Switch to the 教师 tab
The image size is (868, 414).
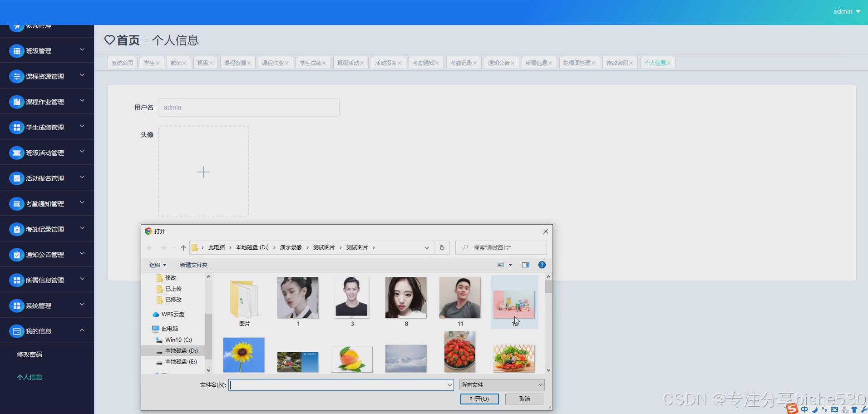[x=178, y=63]
